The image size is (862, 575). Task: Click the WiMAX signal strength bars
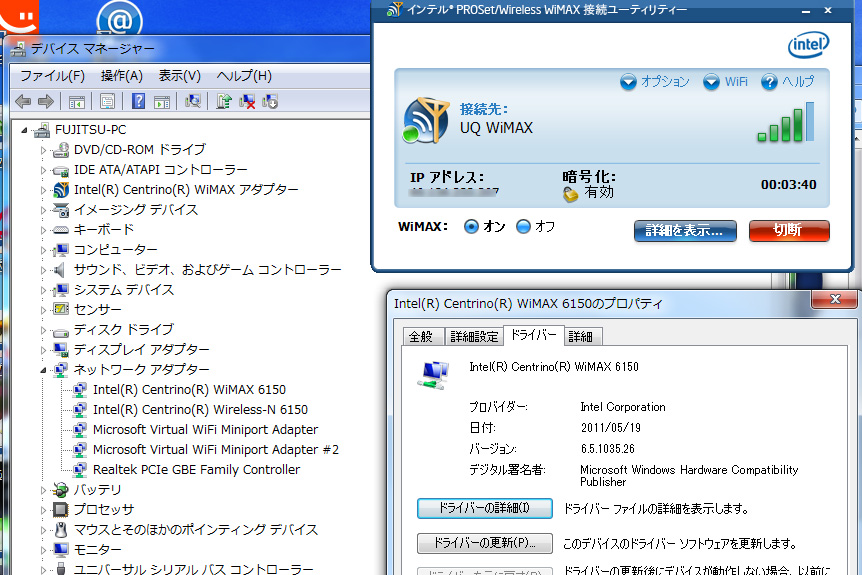click(x=785, y=122)
